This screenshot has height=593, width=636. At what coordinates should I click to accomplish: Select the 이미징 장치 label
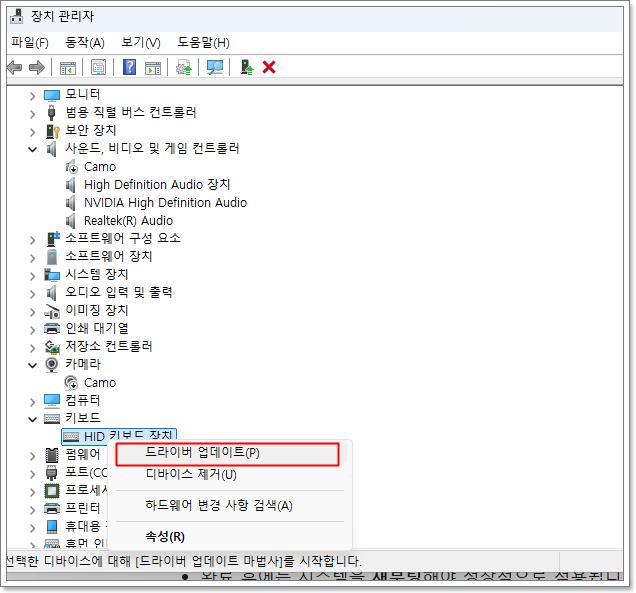[x=97, y=310]
